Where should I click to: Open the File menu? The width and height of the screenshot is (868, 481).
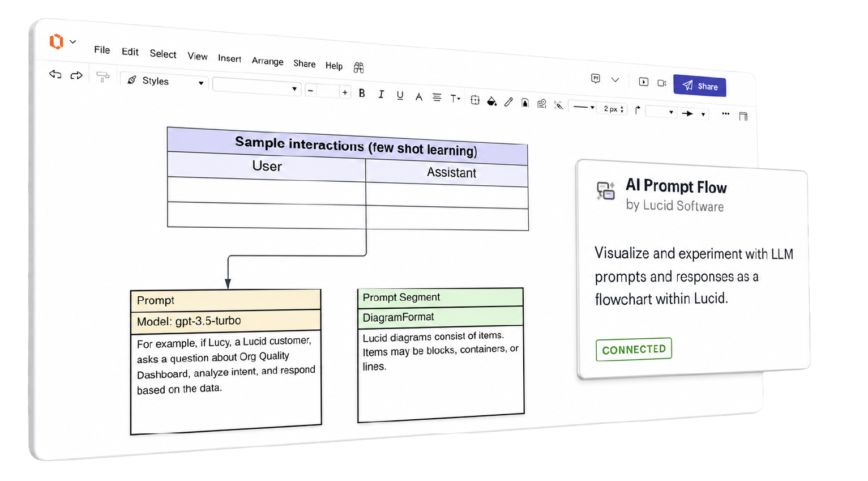coord(102,50)
